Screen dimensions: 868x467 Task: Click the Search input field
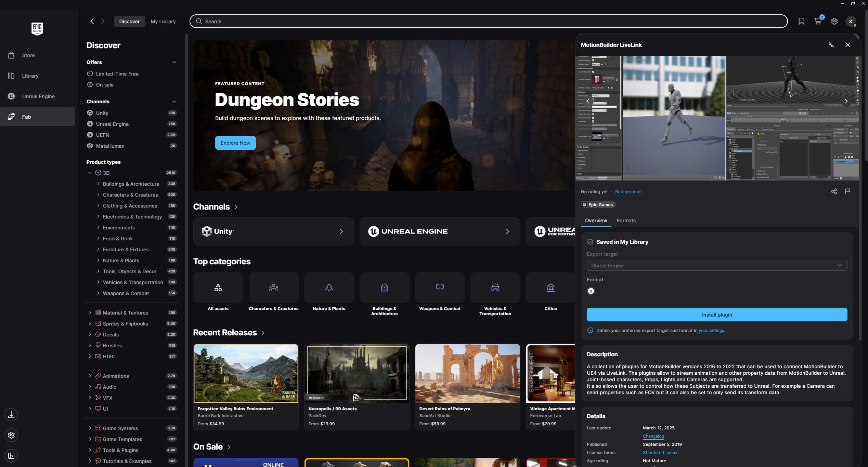488,21
